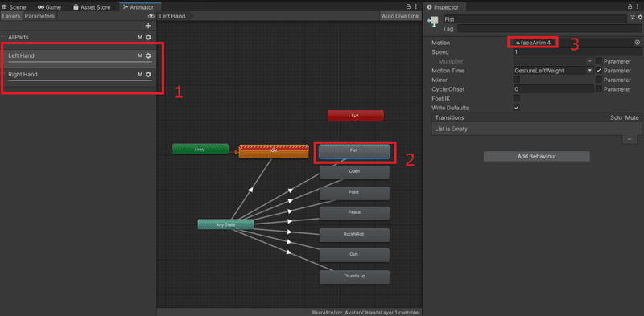Click M mask indicator on Right Hand layer

pos(140,74)
